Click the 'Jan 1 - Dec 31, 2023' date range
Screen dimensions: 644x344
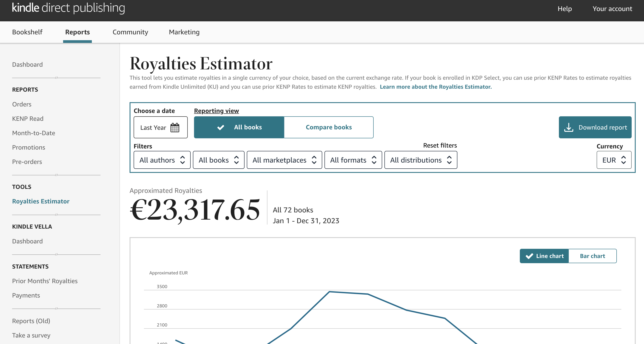(306, 221)
